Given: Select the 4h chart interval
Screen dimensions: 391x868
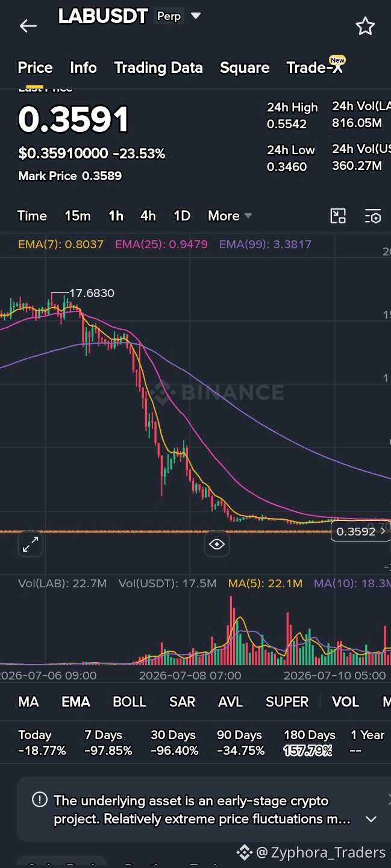Looking at the screenshot, I should (x=148, y=216).
